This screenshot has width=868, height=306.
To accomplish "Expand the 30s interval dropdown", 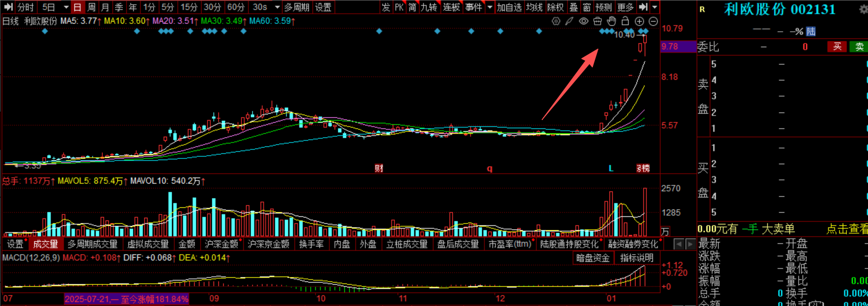I will click(x=277, y=7).
